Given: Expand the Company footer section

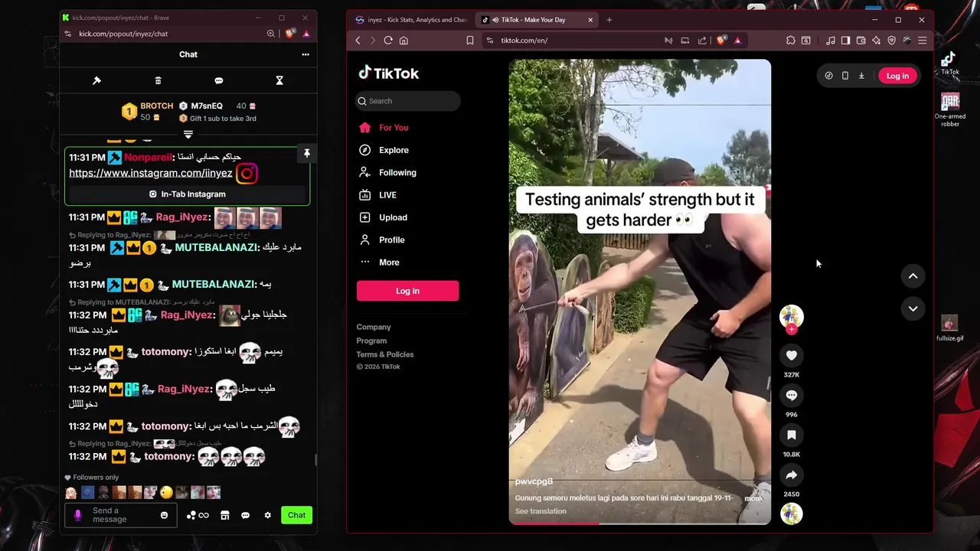Looking at the screenshot, I should (374, 327).
